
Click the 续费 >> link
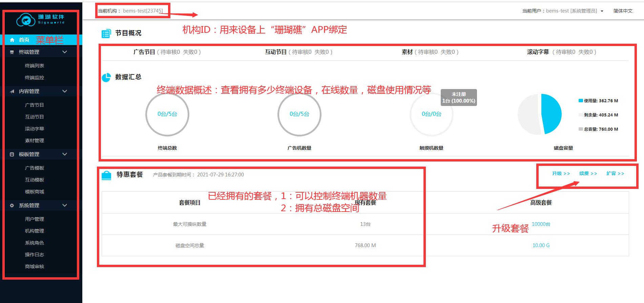(588, 174)
